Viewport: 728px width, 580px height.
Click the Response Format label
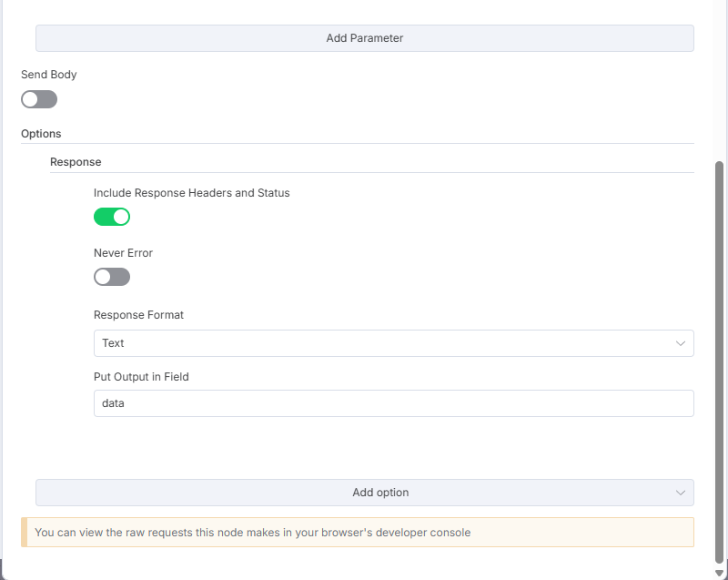click(x=139, y=315)
